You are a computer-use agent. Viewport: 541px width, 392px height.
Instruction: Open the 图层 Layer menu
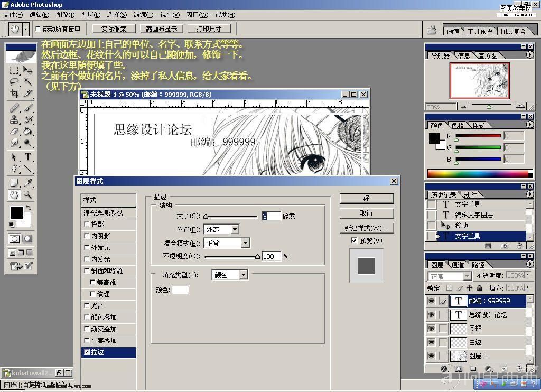(91, 14)
